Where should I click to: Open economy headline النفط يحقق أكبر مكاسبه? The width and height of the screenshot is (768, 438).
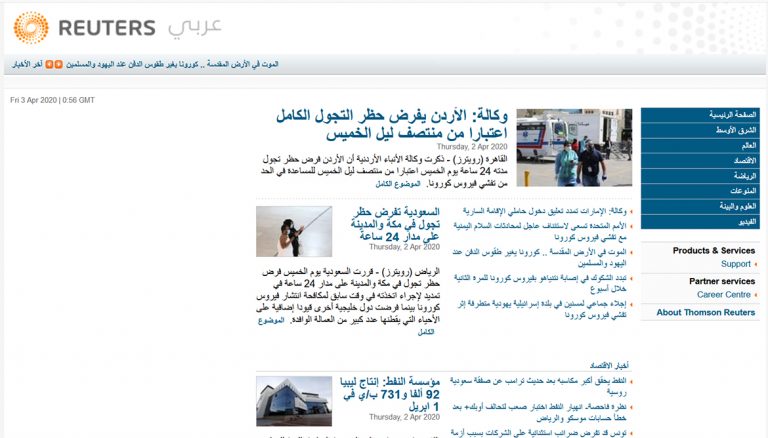point(538,386)
